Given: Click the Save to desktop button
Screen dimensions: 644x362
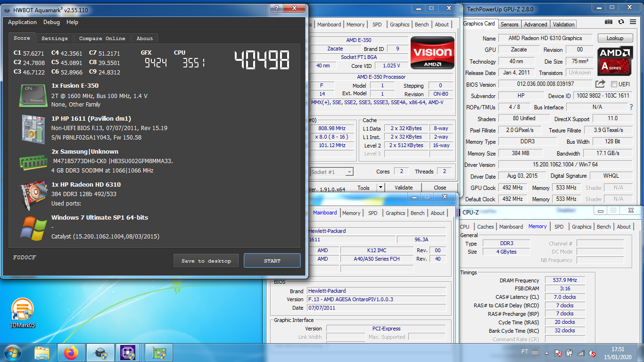Looking at the screenshot, I should click(206, 261).
